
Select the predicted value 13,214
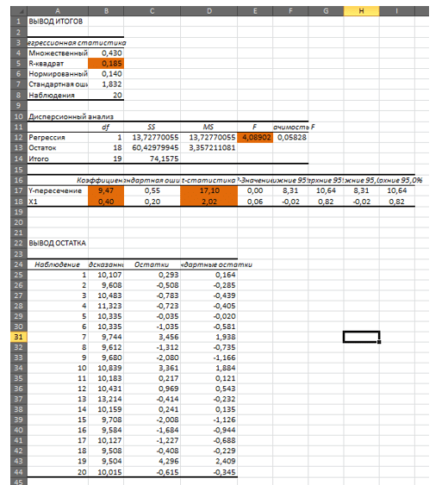[x=106, y=399]
